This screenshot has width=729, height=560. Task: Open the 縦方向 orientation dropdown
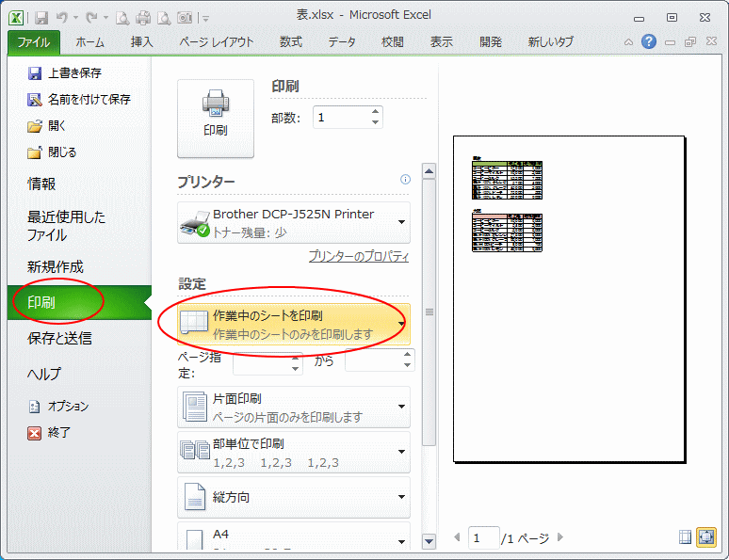[294, 497]
